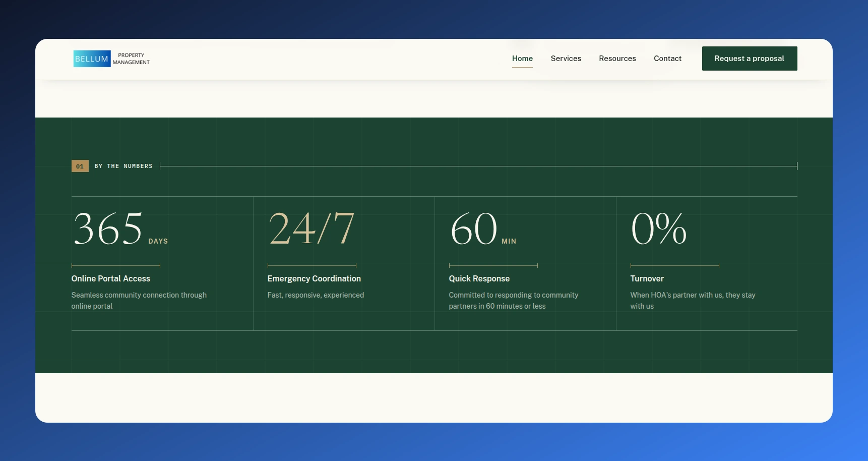Click the MIN unit label
868x461 pixels.
[509, 241]
